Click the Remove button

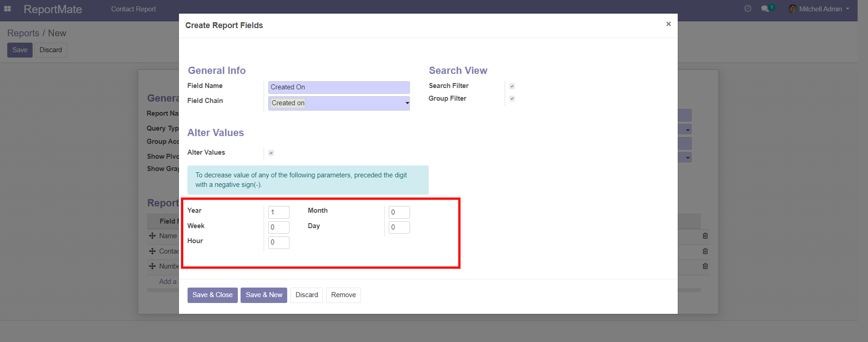click(343, 295)
